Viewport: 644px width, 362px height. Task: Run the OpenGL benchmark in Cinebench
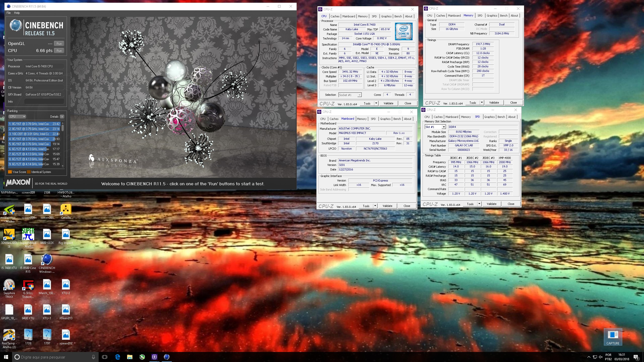(59, 43)
